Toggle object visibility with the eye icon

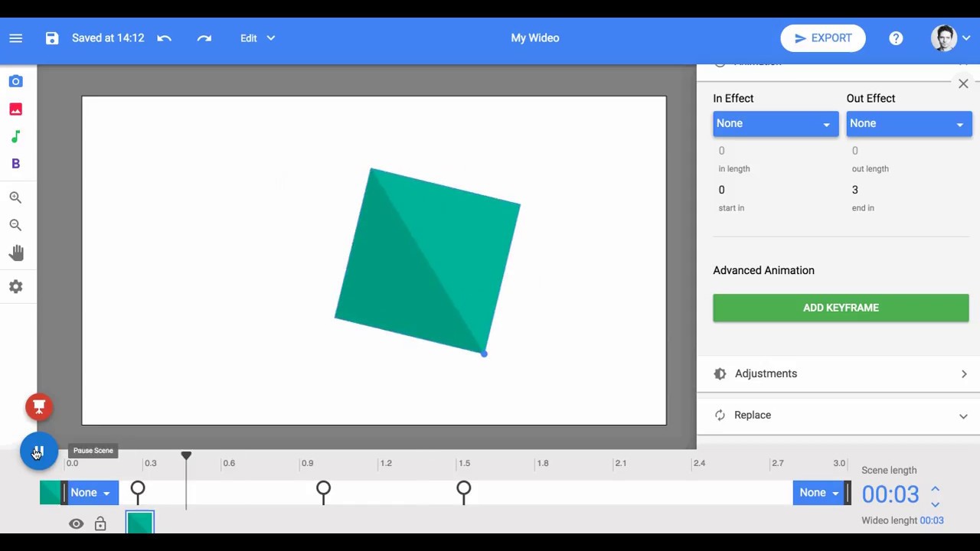76,524
